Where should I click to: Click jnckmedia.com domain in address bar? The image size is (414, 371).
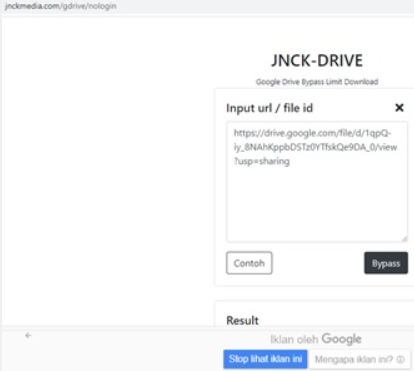coord(33,6)
